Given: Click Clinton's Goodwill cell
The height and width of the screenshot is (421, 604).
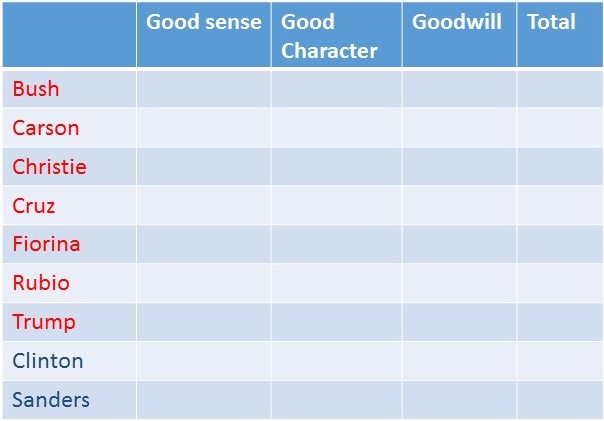Looking at the screenshot, I should point(459,361).
